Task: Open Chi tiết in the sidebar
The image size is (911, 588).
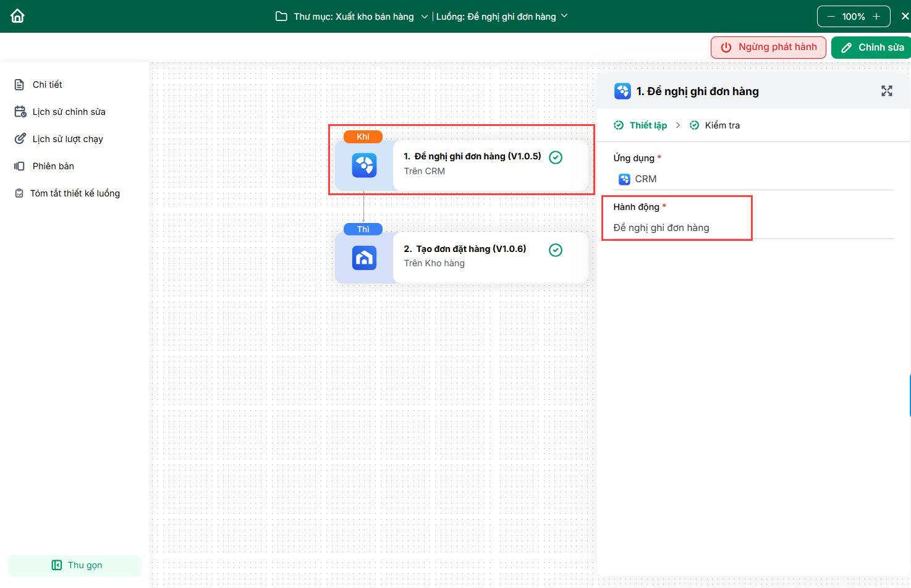Action: coord(48,85)
